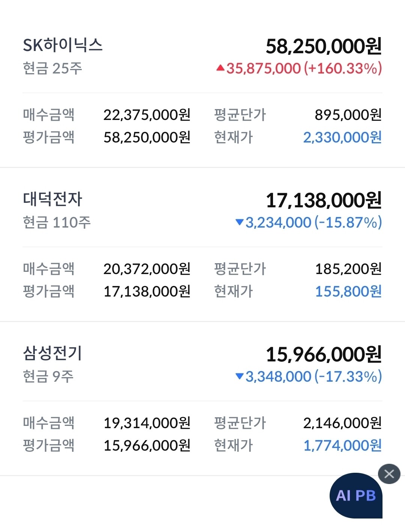Tap 삼성전기 total value 15,966,000원
The height and width of the screenshot is (532, 405).
(x=324, y=354)
